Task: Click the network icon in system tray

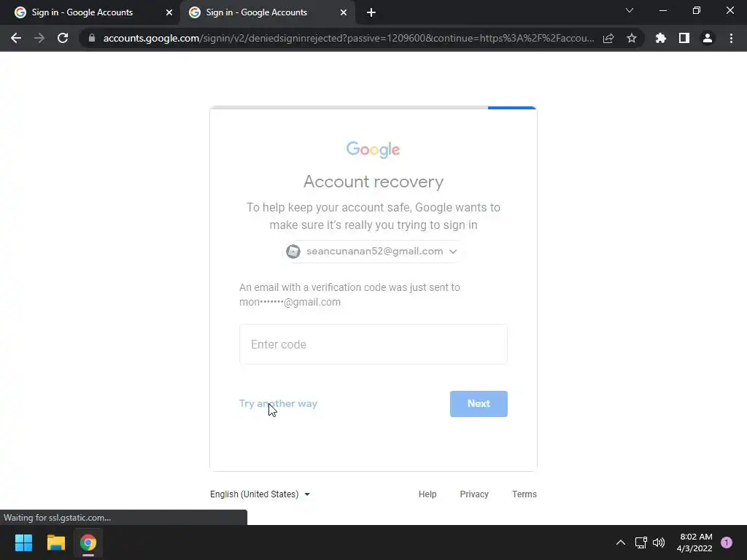Action: [640, 542]
